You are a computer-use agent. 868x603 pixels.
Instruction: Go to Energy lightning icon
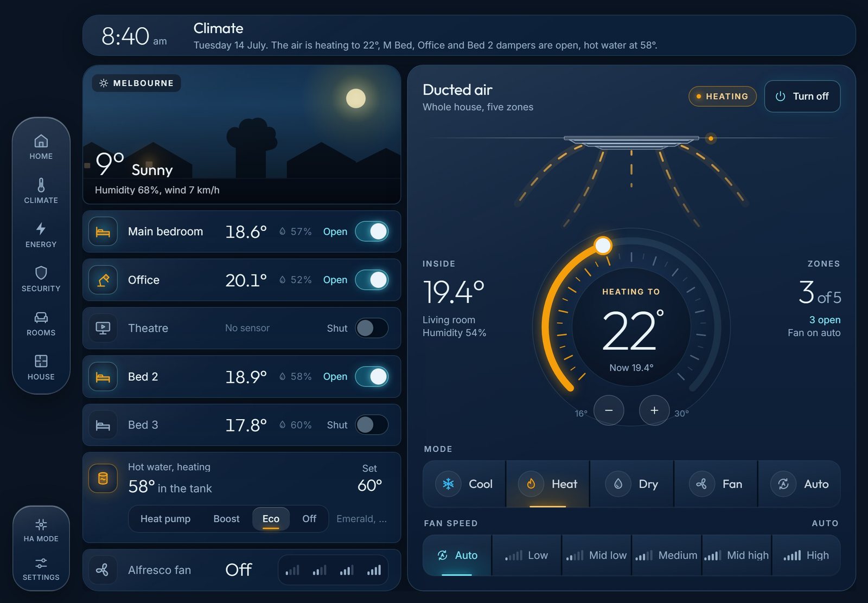point(41,235)
